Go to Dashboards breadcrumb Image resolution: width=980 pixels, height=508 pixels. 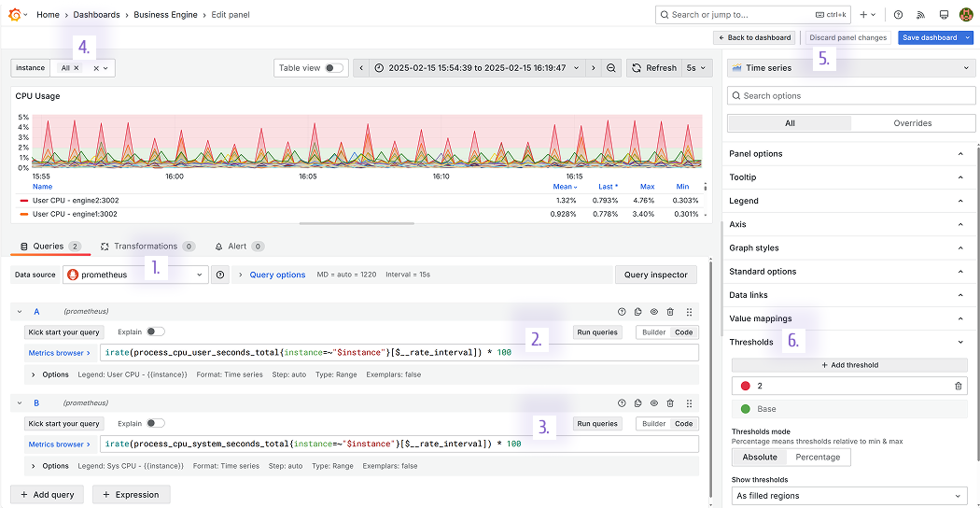click(x=97, y=14)
